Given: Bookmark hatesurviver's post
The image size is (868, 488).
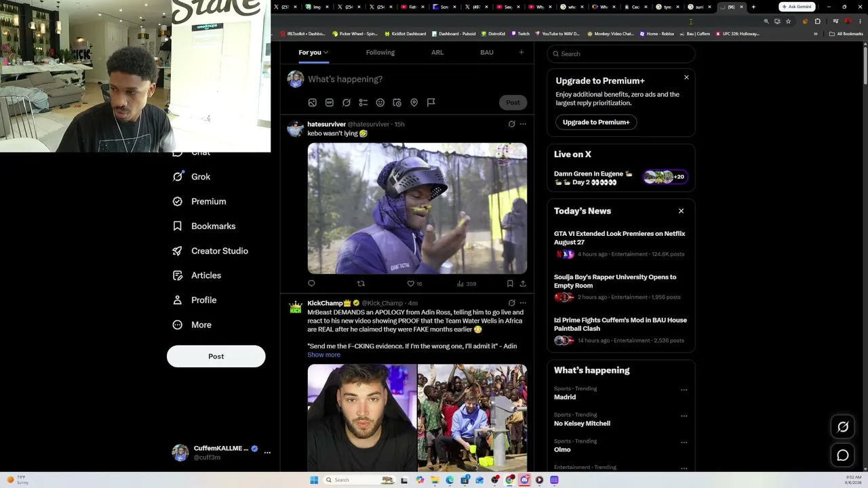Looking at the screenshot, I should pos(510,283).
